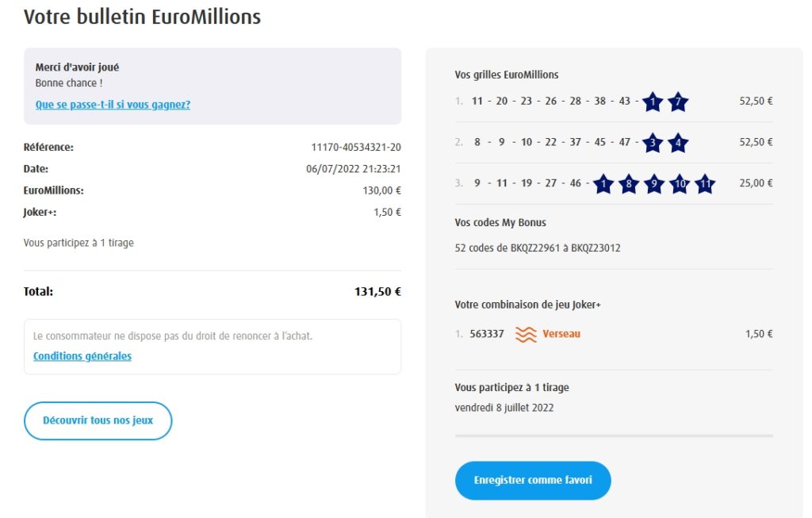This screenshot has width=812, height=518.
Task: Open the Conditions générales link
Action: (82, 356)
